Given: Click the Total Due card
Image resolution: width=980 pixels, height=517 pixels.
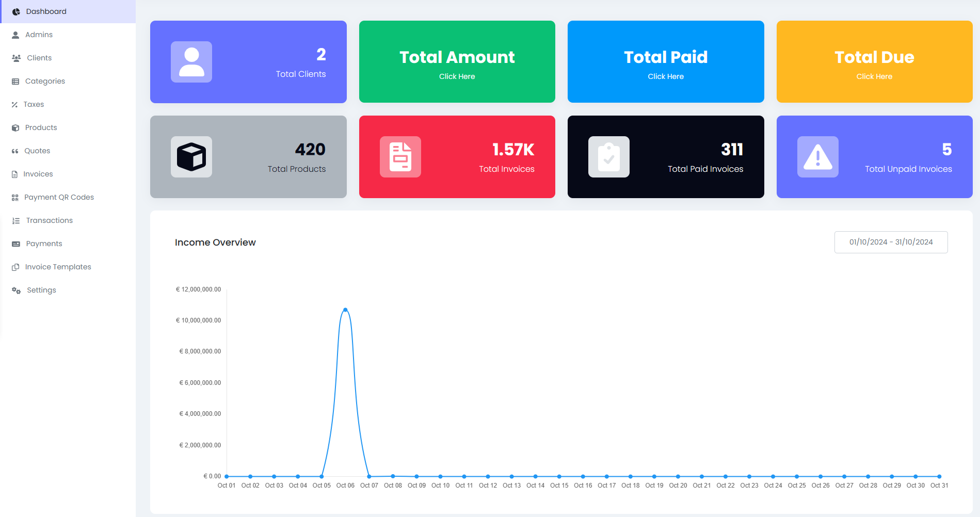Looking at the screenshot, I should point(875,62).
